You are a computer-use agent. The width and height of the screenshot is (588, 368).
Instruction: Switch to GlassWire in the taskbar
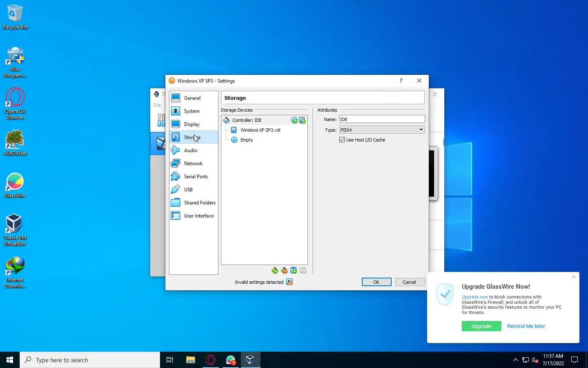pyautogui.click(x=231, y=360)
